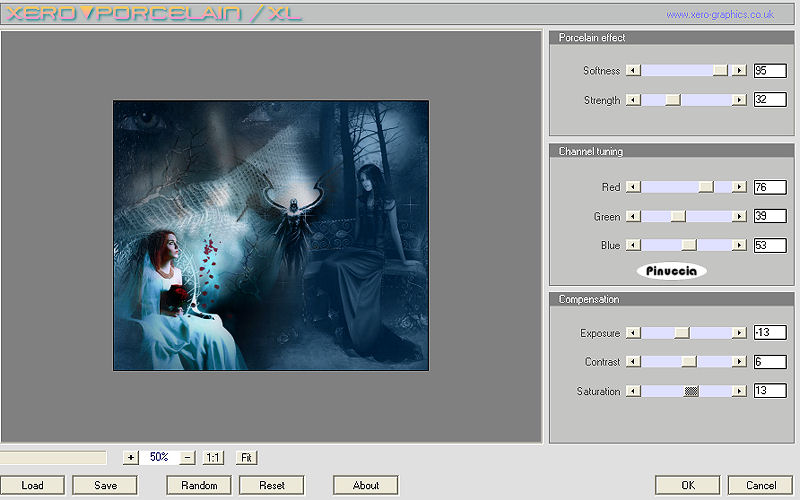Viewport: 800px width, 500px height.
Task: Click the Exposure slider thumb
Action: [682, 333]
